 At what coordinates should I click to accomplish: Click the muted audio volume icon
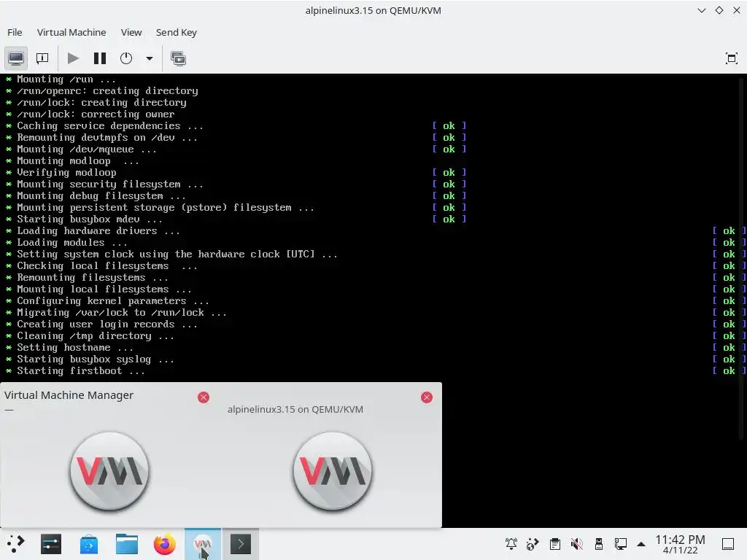(x=576, y=544)
